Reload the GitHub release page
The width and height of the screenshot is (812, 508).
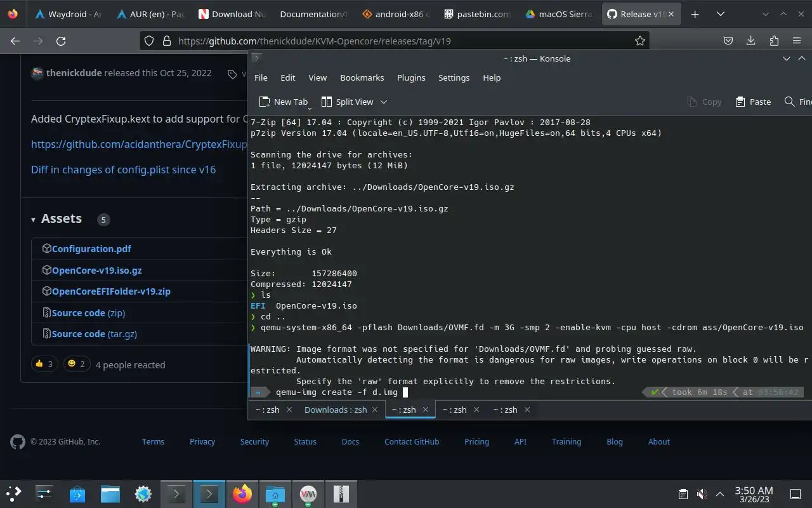coord(61,41)
